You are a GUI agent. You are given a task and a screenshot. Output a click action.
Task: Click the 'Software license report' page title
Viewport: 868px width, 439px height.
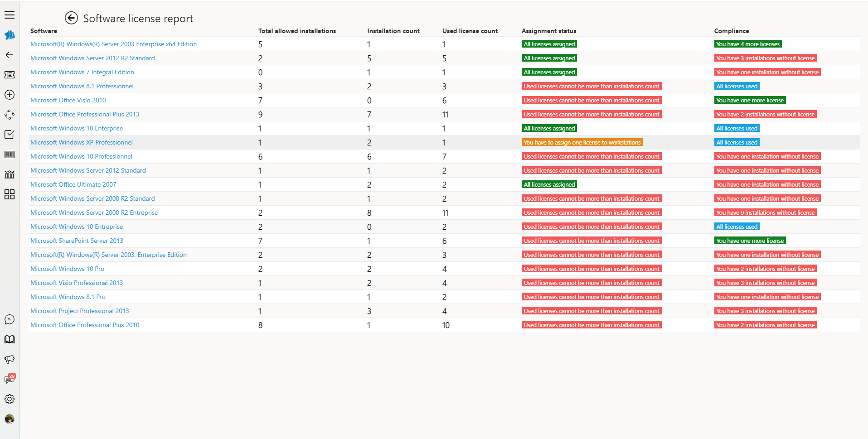(138, 19)
